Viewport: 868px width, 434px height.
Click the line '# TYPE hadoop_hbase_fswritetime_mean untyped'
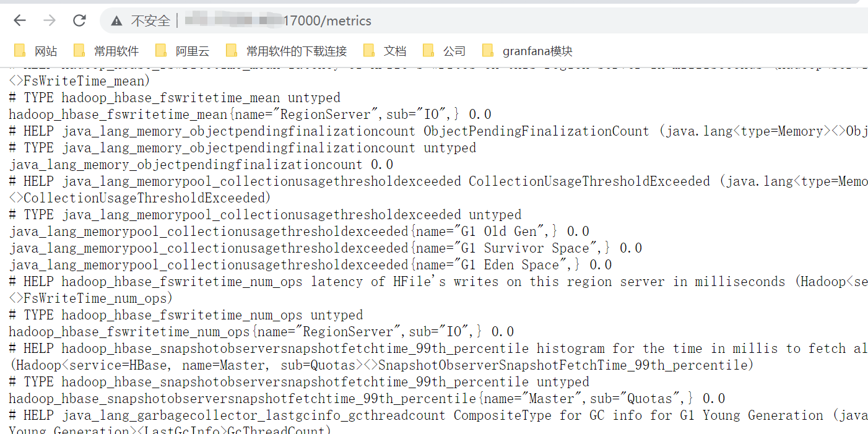[175, 98]
